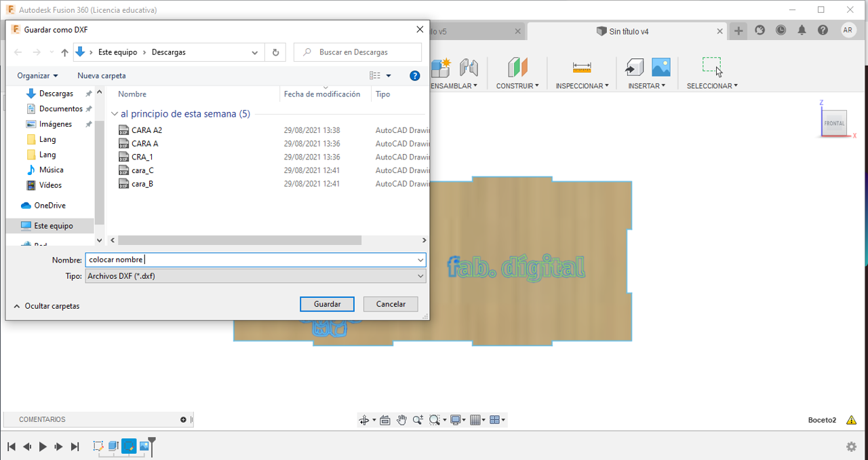This screenshot has height=460, width=868.
Task: Expand the comments panel plus icon
Action: click(x=183, y=420)
